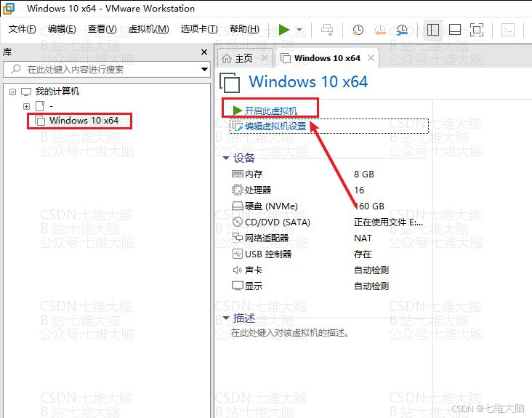Collapse the 我的计算机 tree node
The image size is (532, 418).
12,92
